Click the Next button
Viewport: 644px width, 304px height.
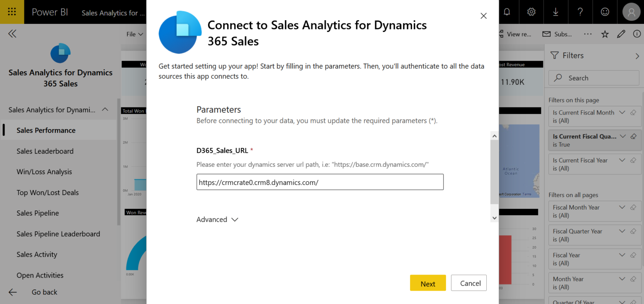428,283
